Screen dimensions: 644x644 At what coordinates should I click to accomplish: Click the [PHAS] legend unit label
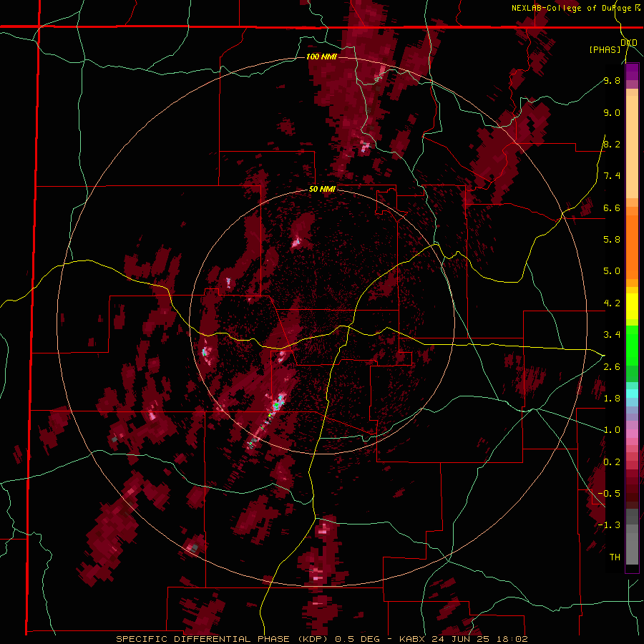coord(605,49)
